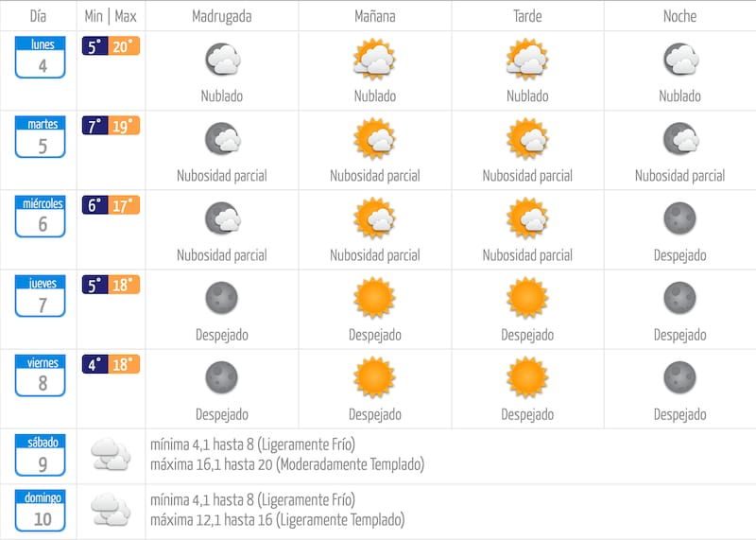
Task: Select the domingo 10 calendar day
Action: [42, 511]
